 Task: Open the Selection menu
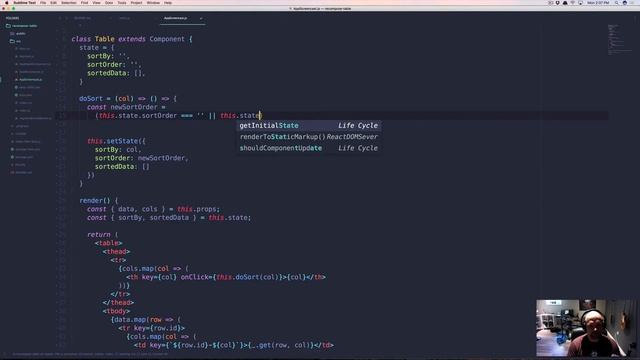(x=69, y=2)
